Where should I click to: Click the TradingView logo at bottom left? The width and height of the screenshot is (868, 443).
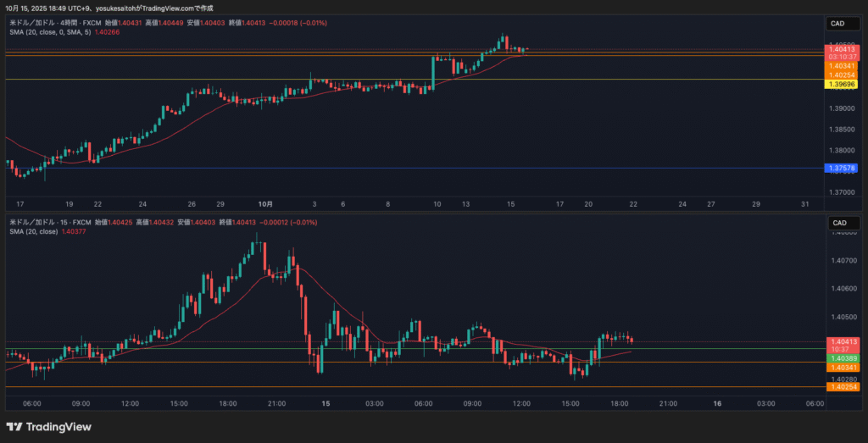(x=48, y=426)
